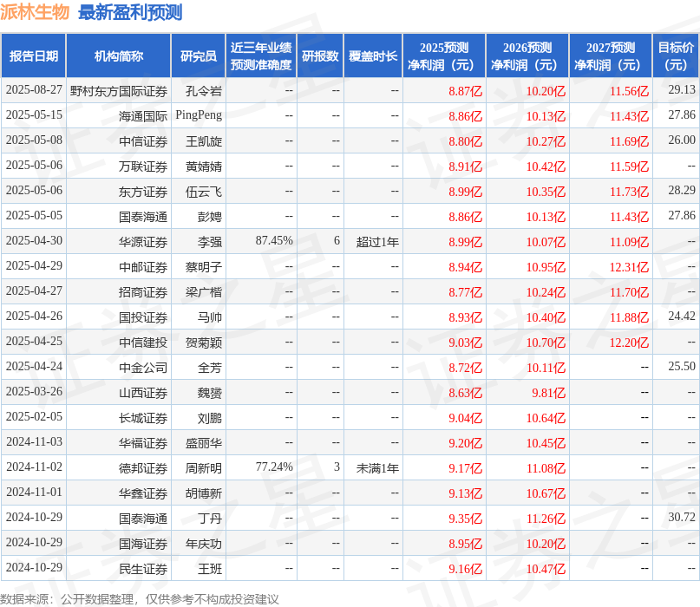Click researcher name PingPeng

199,115
